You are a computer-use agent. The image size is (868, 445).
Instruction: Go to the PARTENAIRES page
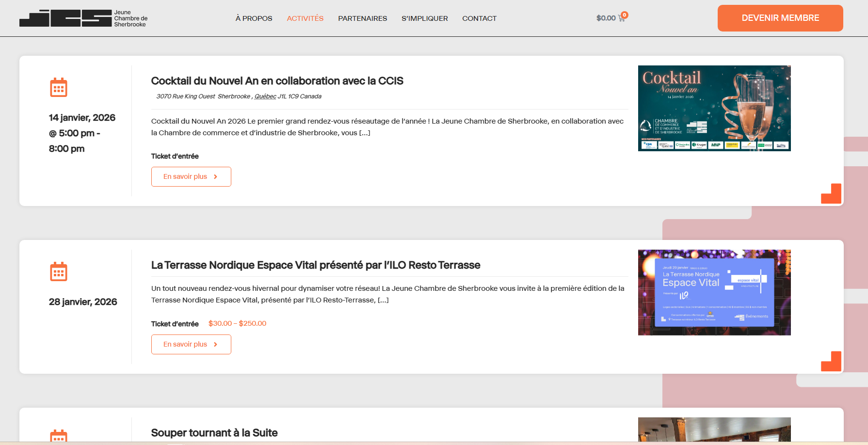362,18
